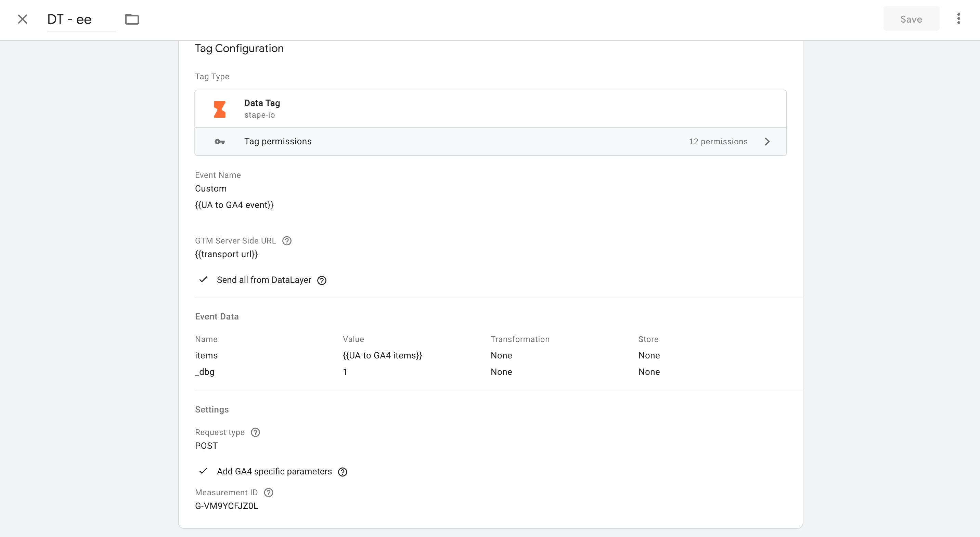
Task: Click the Save button
Action: 911,19
